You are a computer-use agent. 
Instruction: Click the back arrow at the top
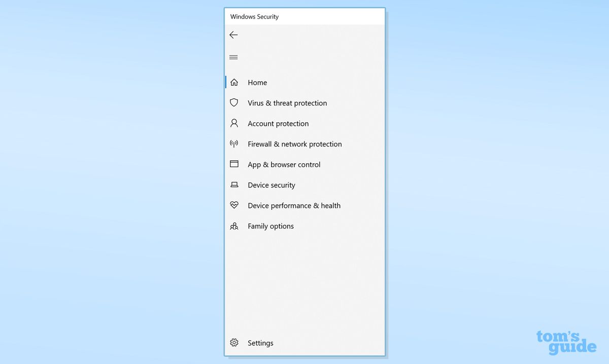point(233,34)
